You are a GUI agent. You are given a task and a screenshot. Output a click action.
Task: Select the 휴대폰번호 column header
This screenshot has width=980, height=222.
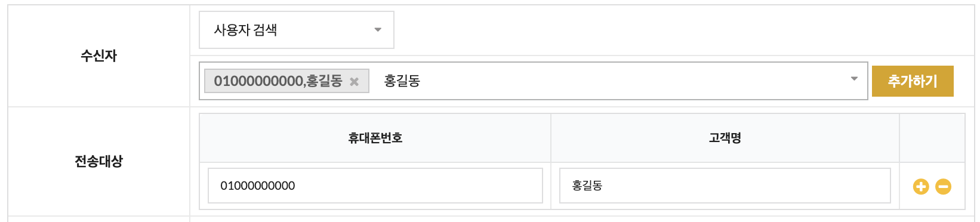375,138
